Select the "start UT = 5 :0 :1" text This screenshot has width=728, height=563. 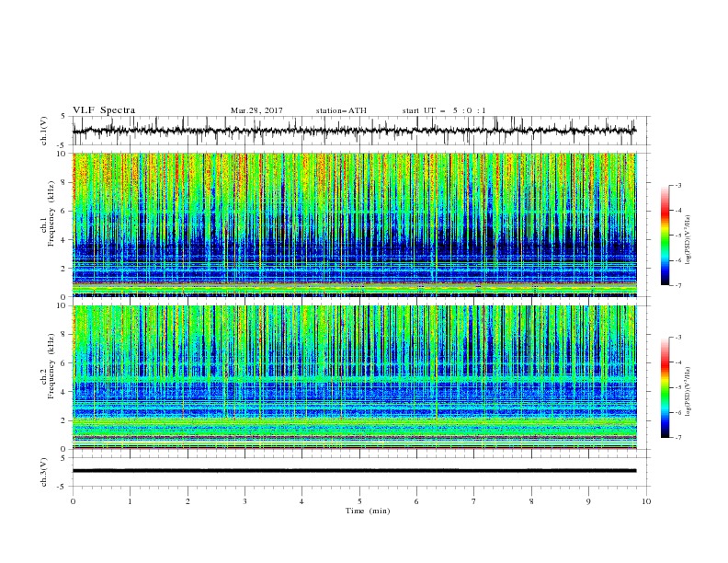(x=444, y=110)
